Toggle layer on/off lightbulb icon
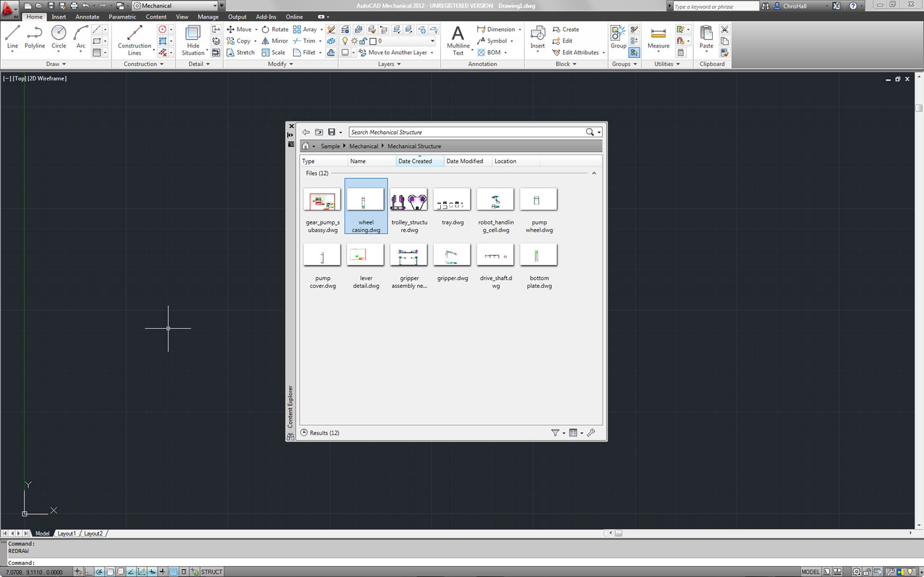This screenshot has height=577, width=924. click(345, 41)
